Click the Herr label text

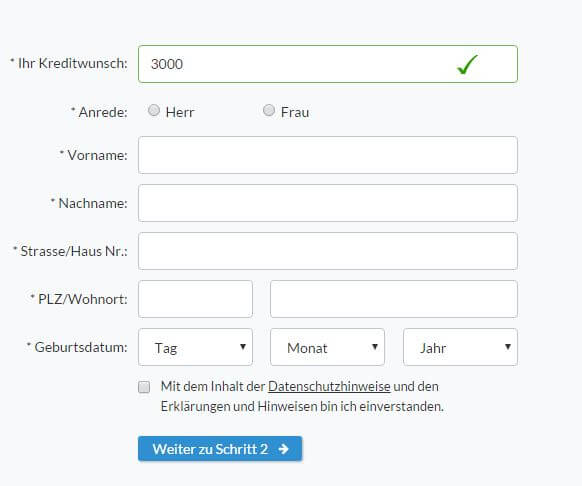(x=180, y=112)
